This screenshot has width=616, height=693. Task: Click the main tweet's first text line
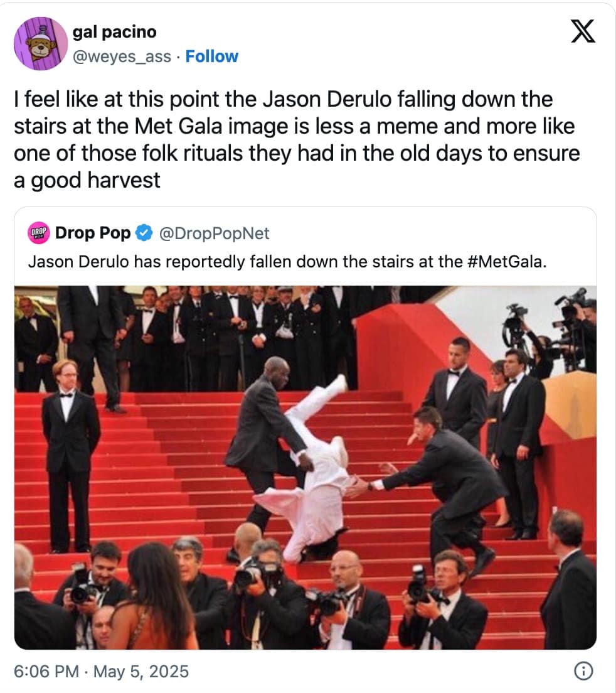(283, 99)
